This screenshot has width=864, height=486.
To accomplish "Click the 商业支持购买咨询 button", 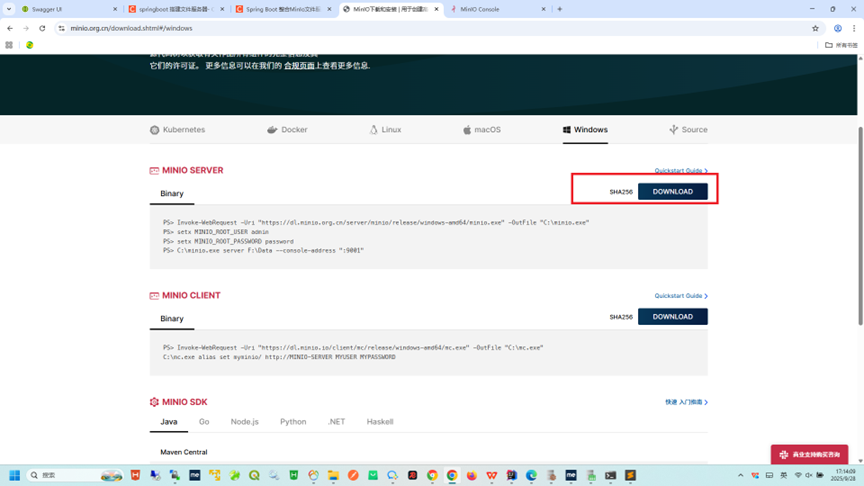I will (x=809, y=455).
